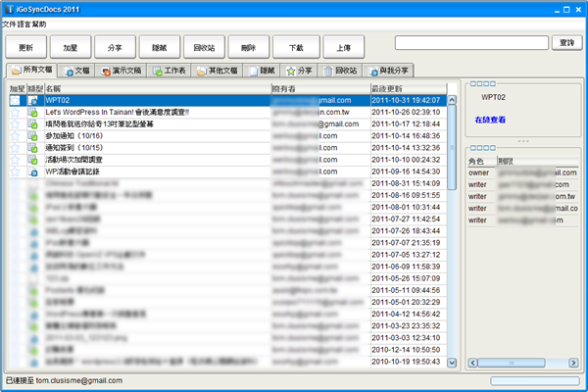Viewport: 588px width, 392px height.
Task: Select row named 參加通知 (10/16)
Action: click(x=73, y=136)
